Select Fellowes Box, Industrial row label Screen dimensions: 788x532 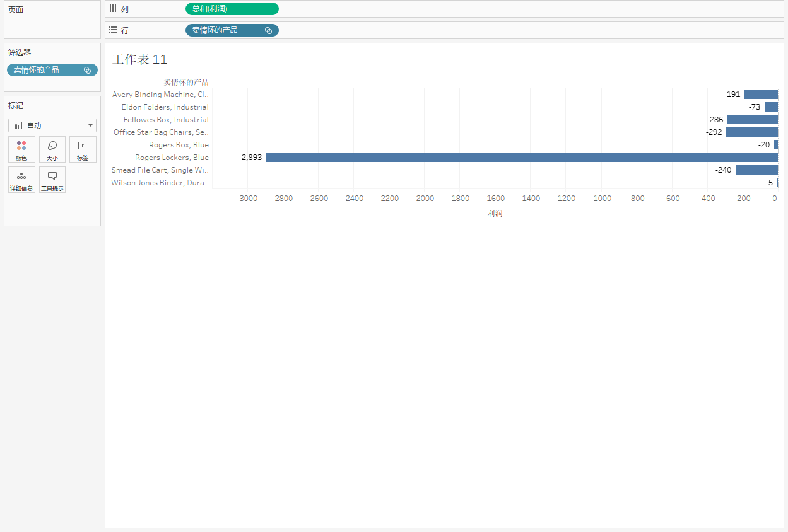[x=166, y=120]
